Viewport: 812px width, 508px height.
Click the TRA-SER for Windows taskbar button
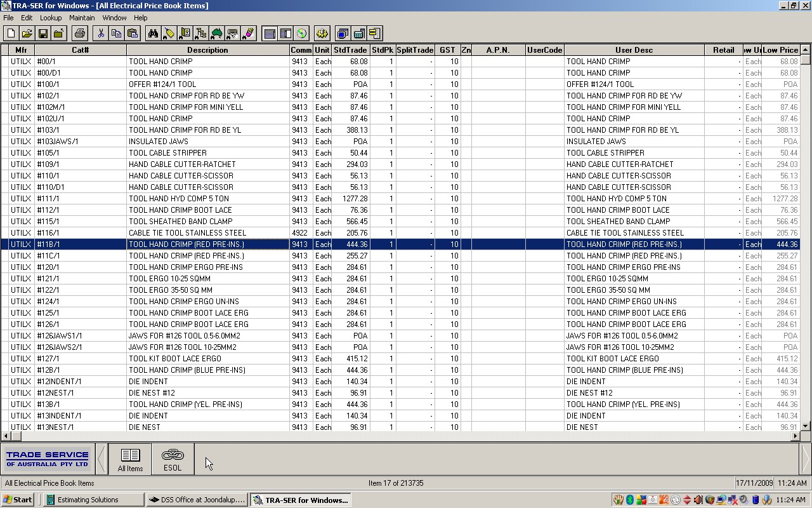[301, 500]
